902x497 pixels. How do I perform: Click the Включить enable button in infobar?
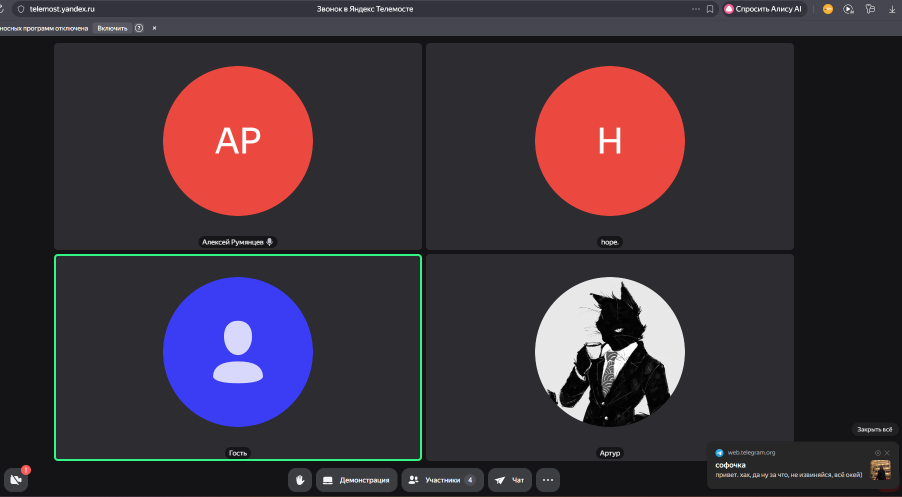[112, 28]
